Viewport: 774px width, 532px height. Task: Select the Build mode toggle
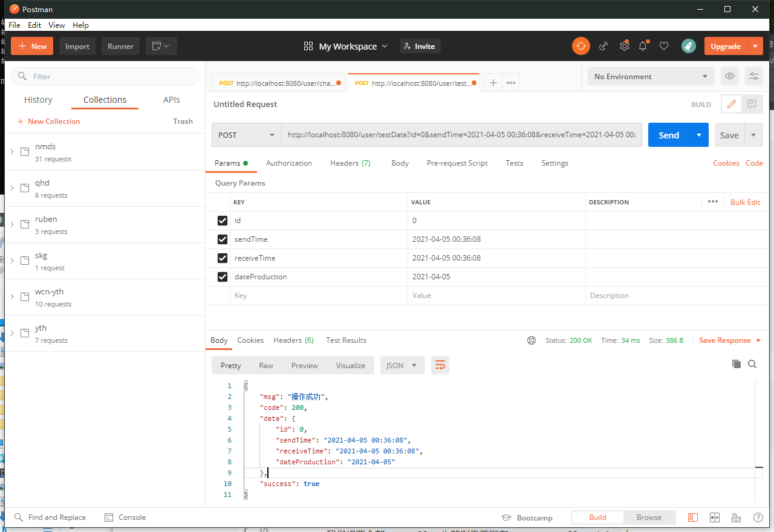coord(597,517)
